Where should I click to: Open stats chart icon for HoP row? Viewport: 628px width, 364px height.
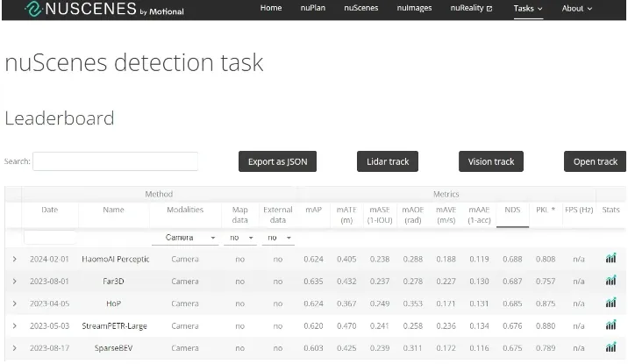[610, 303]
